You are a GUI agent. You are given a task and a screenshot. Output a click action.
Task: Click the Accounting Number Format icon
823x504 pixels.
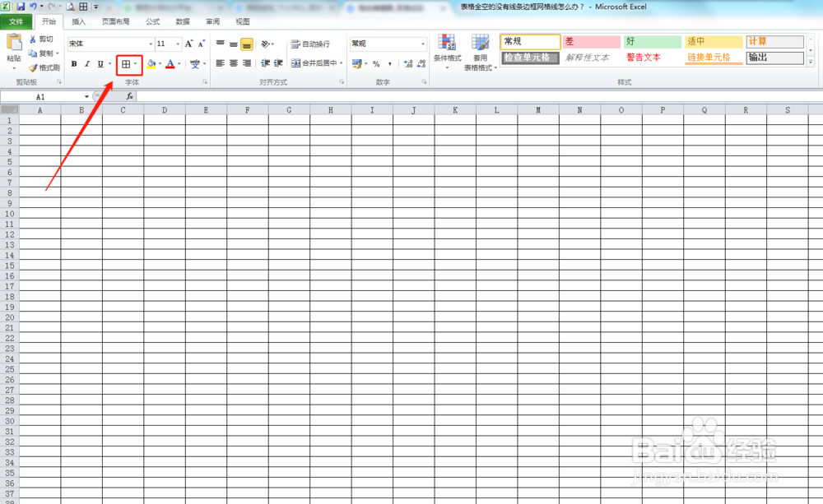[357, 63]
